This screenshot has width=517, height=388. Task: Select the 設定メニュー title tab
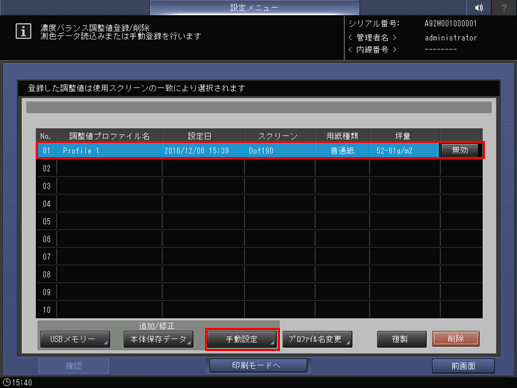click(254, 7)
